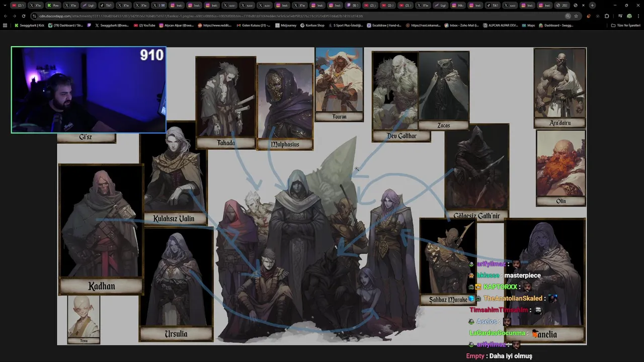Screen dimensions: 644x362
Task: Open the Twitch icon bookmark
Action: (90, 25)
